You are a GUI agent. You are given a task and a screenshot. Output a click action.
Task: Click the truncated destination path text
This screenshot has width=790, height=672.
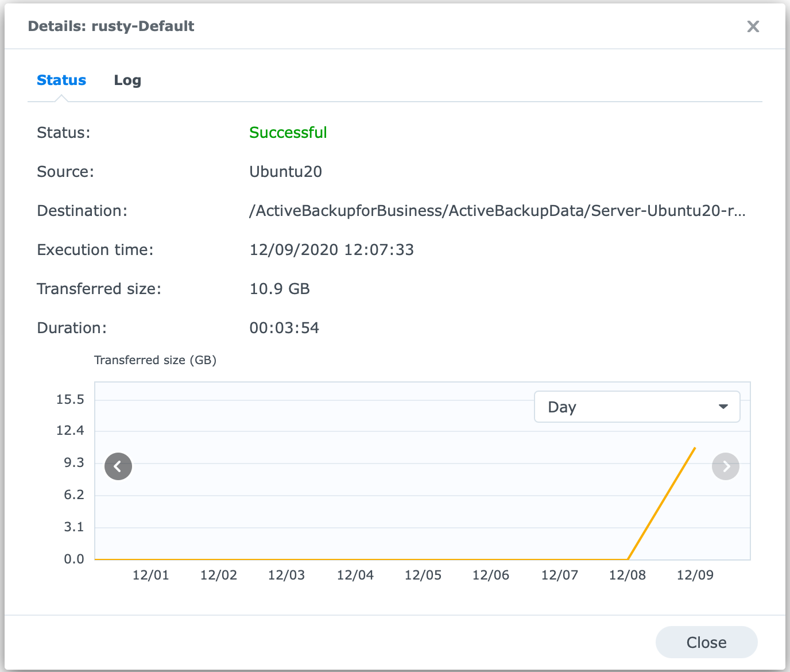click(497, 211)
